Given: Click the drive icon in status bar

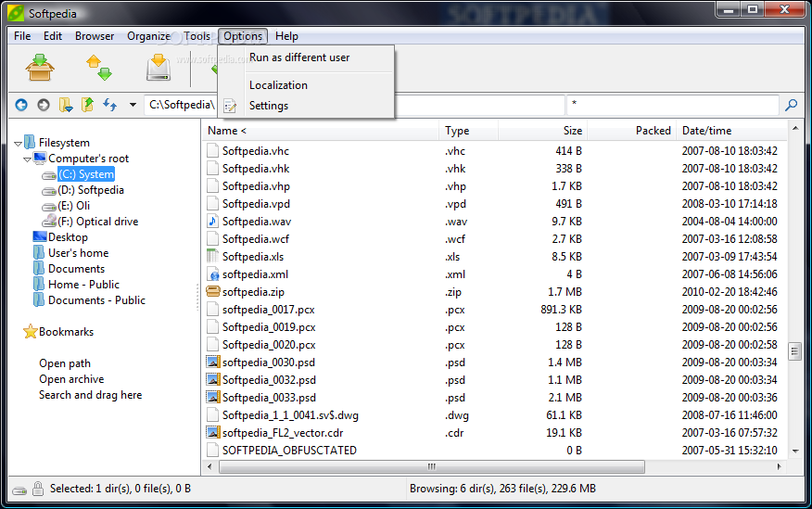Looking at the screenshot, I should (19, 490).
